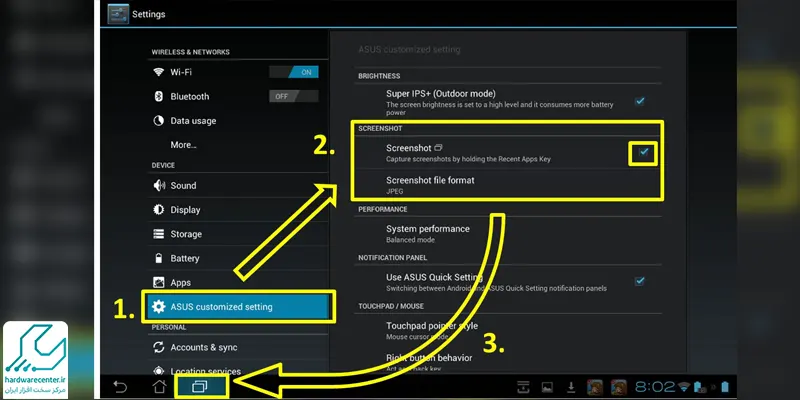Select the Bluetooth icon in the sidebar
Image resolution: width=800 pixels, height=400 pixels.
159,96
